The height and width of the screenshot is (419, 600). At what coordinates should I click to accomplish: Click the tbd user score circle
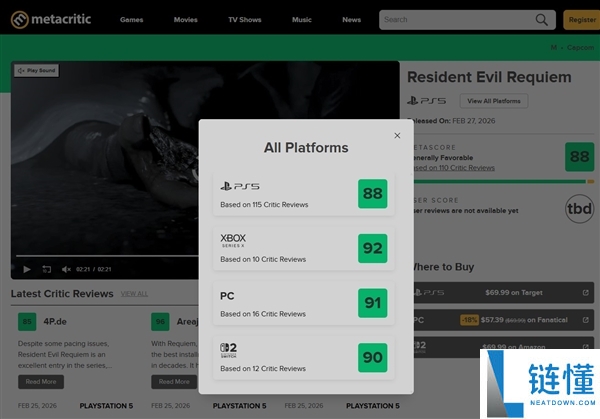(x=579, y=209)
